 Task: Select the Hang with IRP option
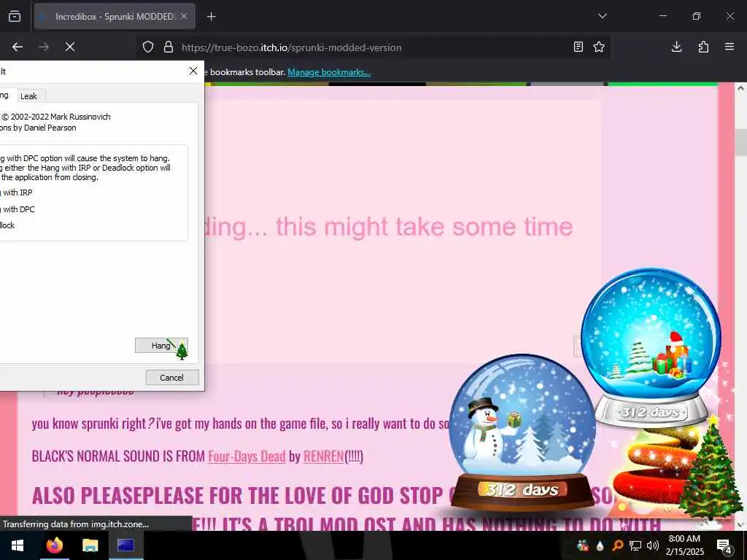pos(16,192)
